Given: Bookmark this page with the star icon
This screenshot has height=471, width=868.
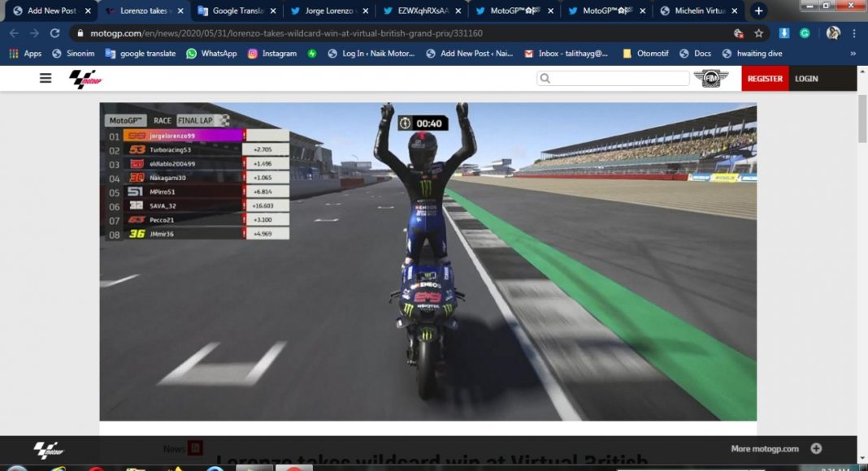Looking at the screenshot, I should coord(758,33).
